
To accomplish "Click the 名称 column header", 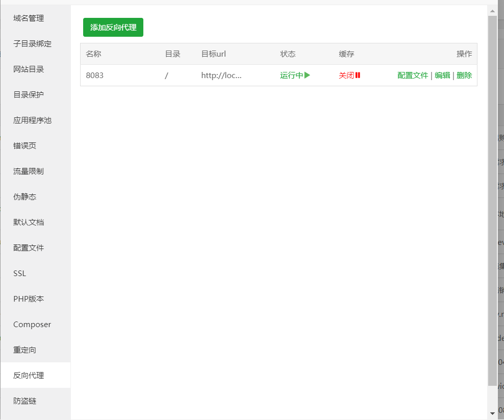I will coord(93,54).
